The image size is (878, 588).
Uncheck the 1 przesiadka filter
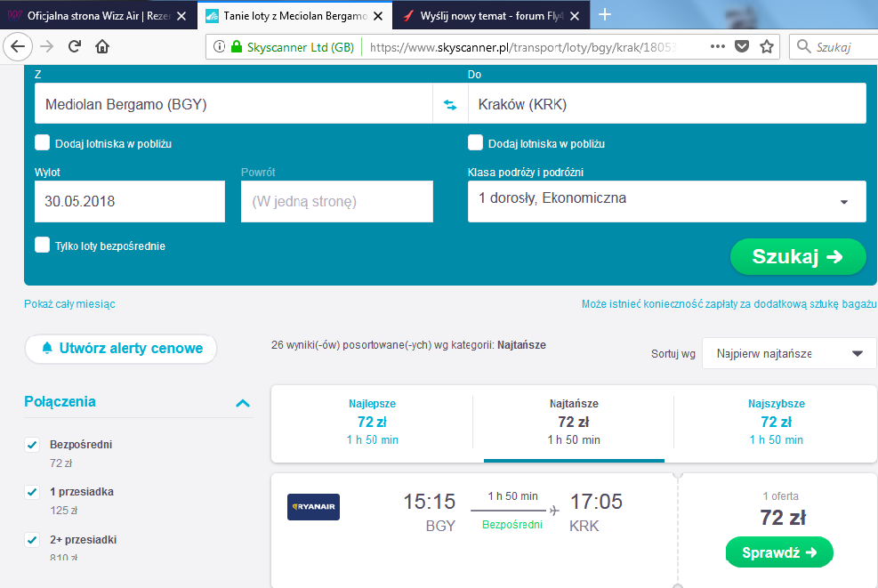[x=32, y=492]
